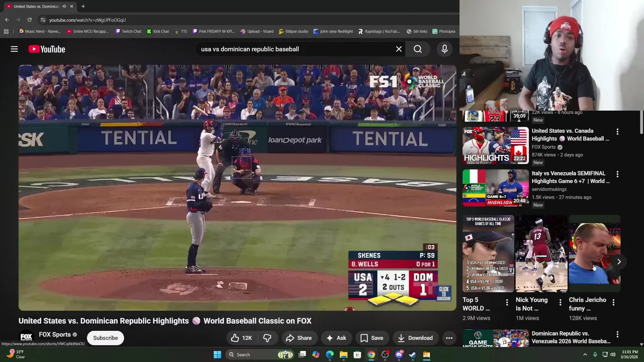Open options for United States vs. Canada video

[x=617, y=132]
